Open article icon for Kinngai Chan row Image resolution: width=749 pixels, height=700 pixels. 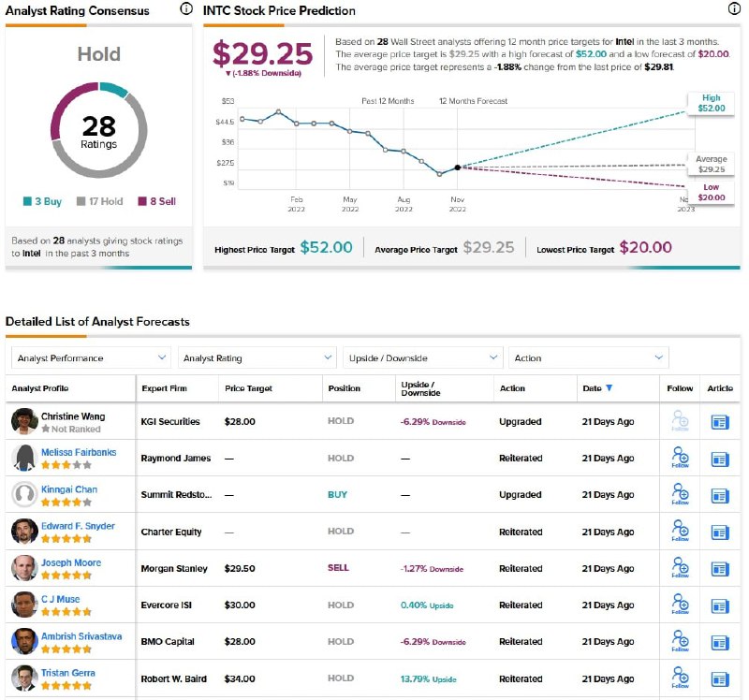[x=720, y=496]
